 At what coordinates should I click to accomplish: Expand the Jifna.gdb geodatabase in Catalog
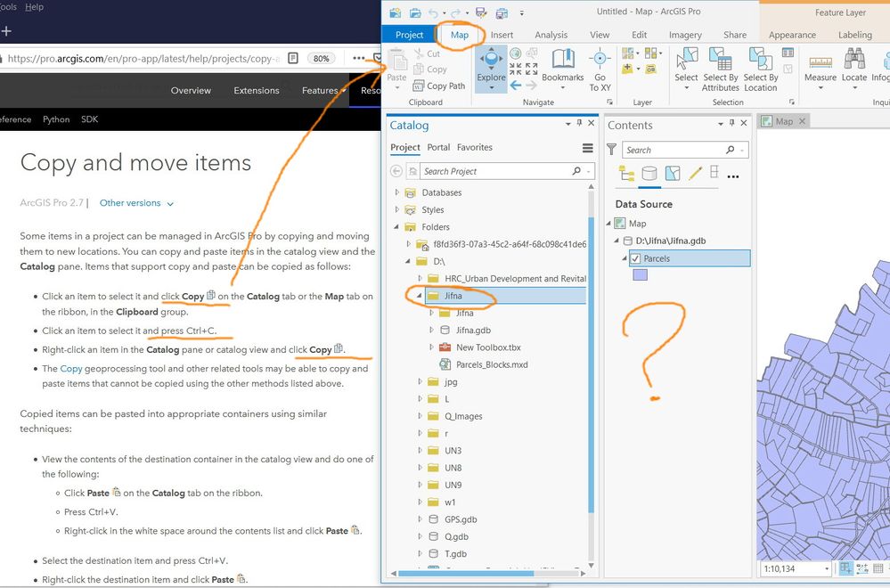(x=431, y=330)
